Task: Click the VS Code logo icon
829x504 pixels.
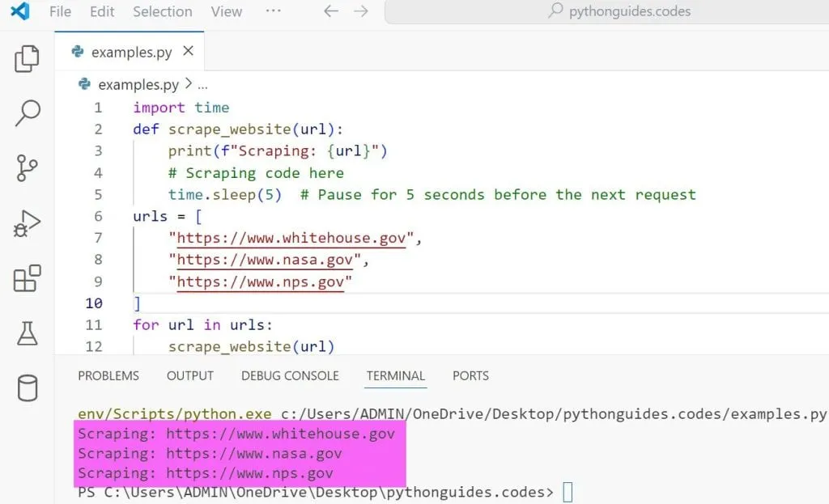Action: 20,11
